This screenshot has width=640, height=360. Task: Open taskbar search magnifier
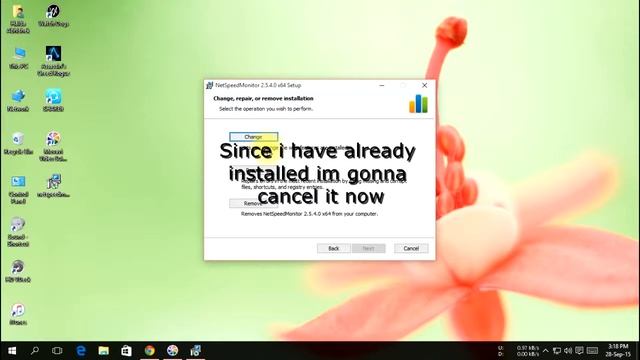tap(35, 351)
